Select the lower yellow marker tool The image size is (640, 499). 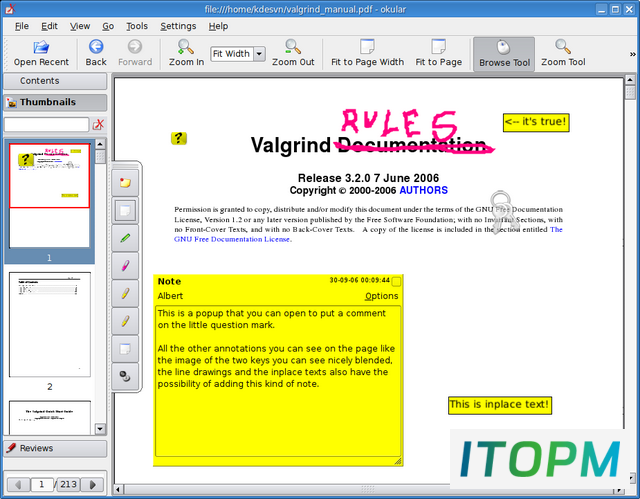pos(125,321)
